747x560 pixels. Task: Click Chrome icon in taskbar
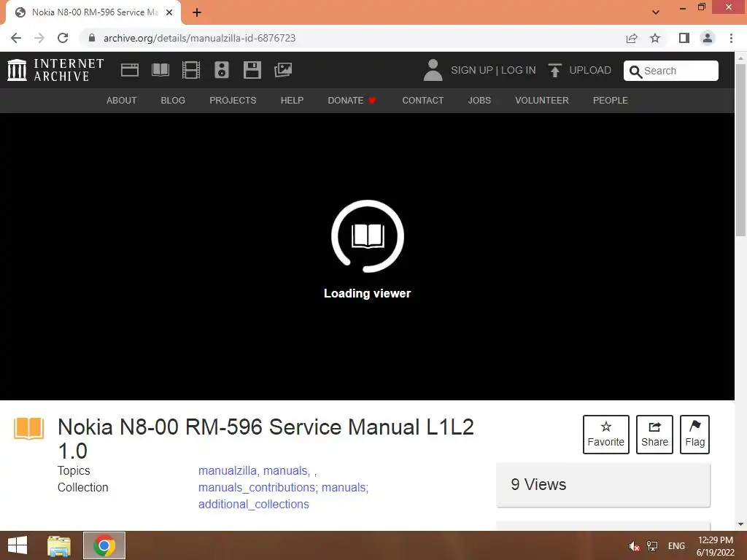104,545
